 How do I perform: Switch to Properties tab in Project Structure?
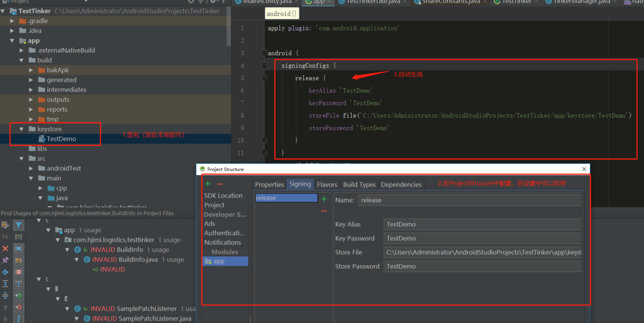[270, 184]
